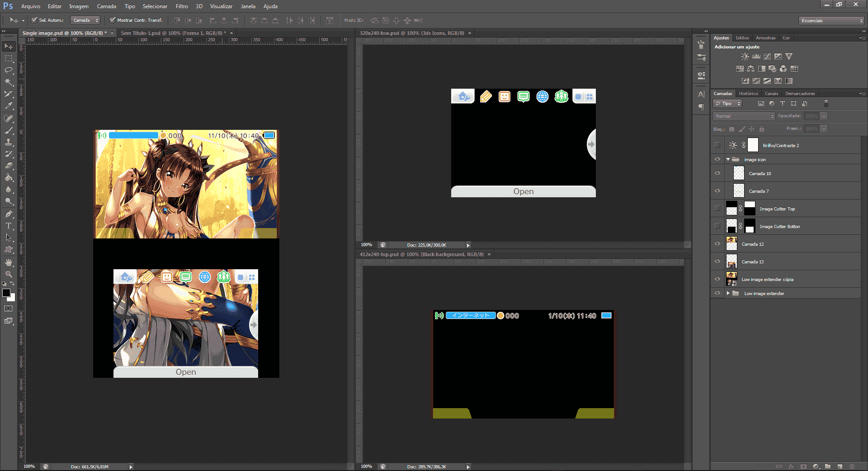This screenshot has width=868, height=471.
Task: Select the Hand tool
Action: [9, 262]
